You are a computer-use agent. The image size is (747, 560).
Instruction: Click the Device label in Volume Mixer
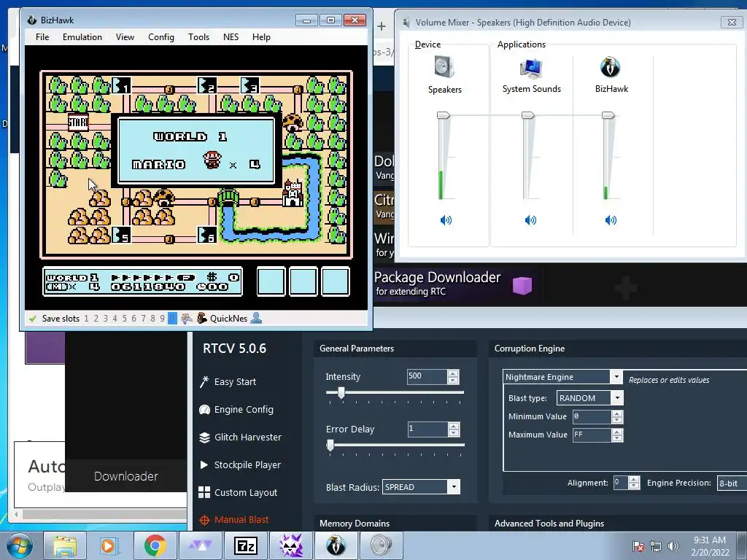[x=427, y=44]
